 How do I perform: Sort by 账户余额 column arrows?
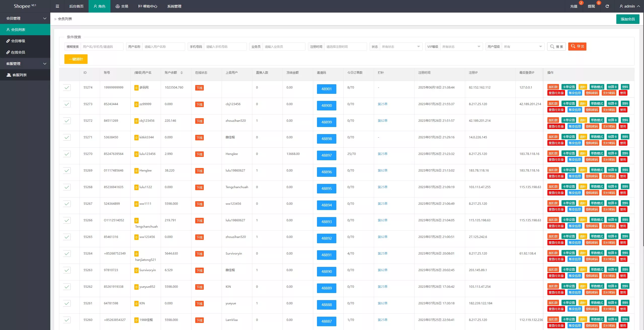(x=182, y=73)
